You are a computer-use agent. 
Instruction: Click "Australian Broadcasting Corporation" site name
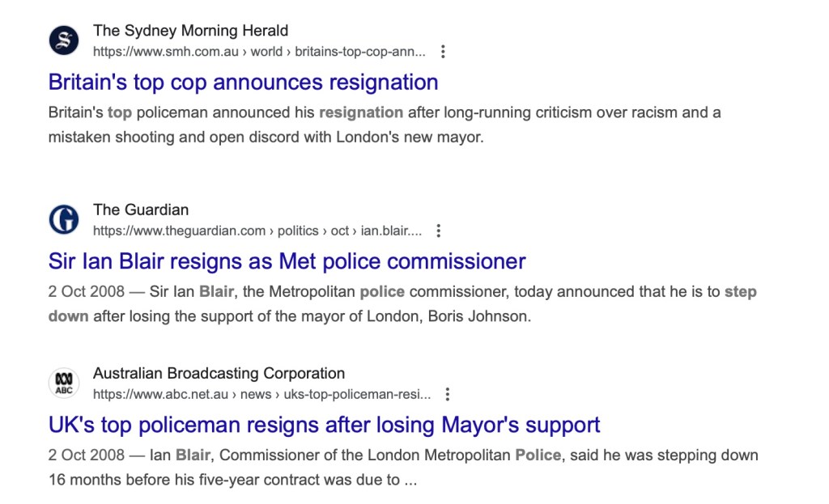(x=219, y=373)
